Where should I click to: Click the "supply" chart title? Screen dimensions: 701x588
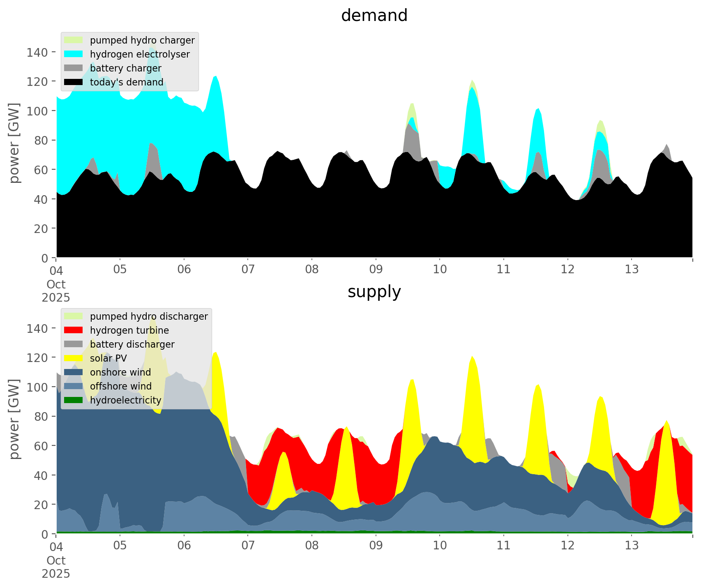point(374,292)
